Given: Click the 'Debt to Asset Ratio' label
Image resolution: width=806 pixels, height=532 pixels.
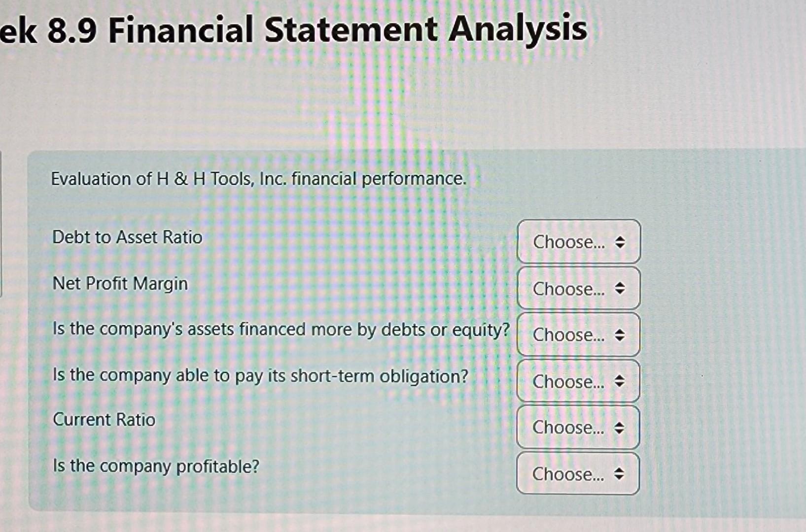Looking at the screenshot, I should pos(127,237).
